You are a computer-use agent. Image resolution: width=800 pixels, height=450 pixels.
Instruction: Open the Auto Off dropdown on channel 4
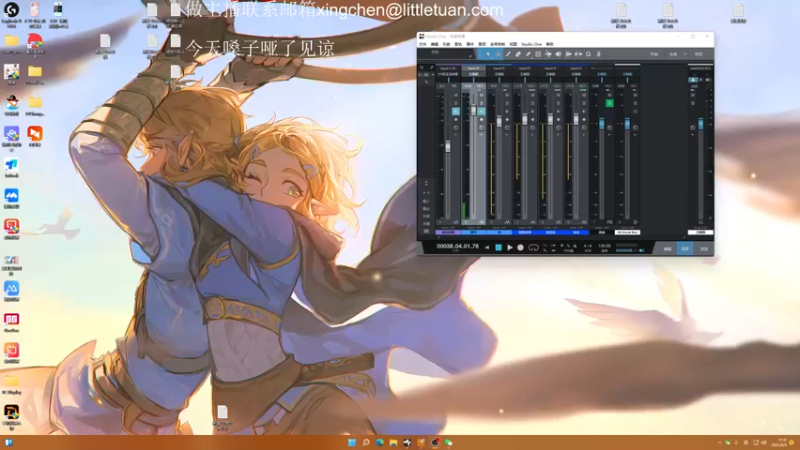pos(524,228)
